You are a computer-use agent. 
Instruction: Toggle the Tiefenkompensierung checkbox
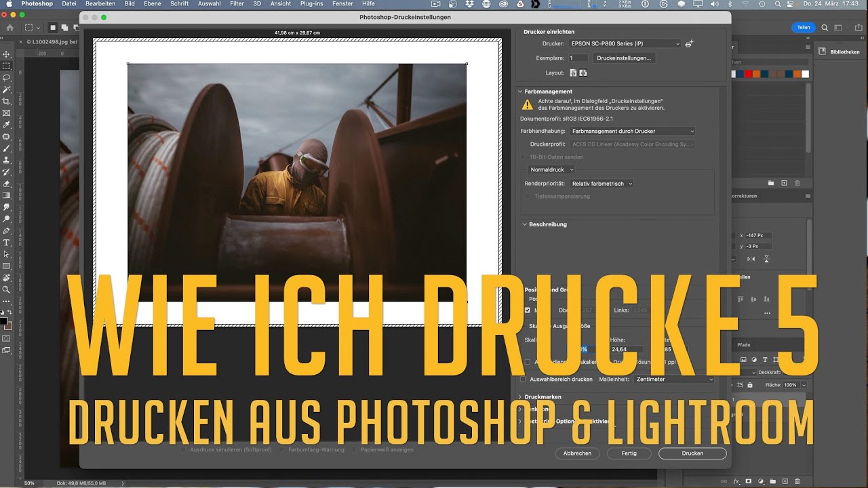(x=528, y=196)
